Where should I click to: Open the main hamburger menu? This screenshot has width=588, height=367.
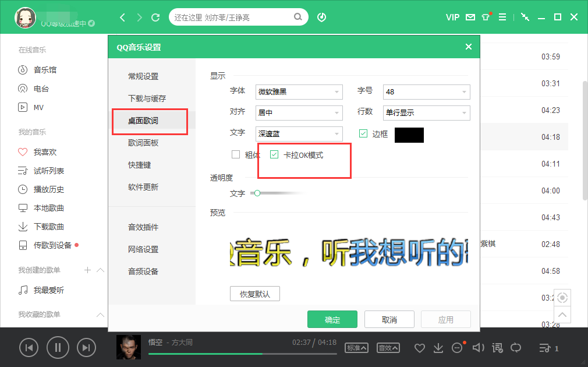coord(502,17)
